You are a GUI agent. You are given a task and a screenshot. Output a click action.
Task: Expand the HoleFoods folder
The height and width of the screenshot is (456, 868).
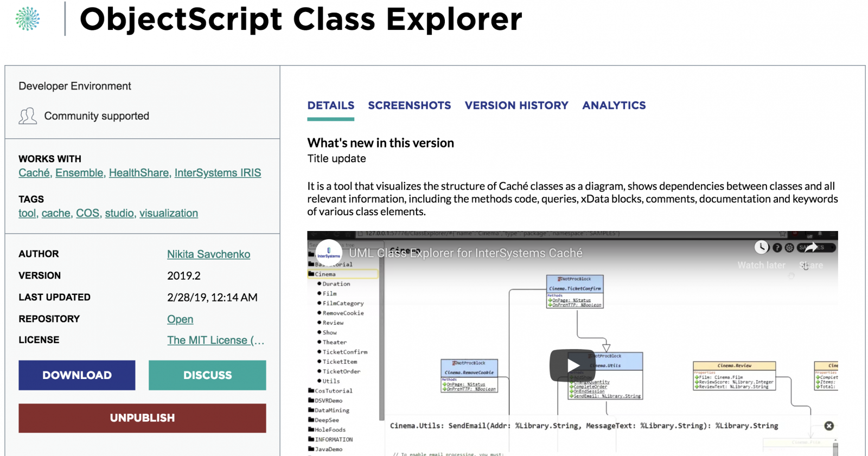coord(327,430)
